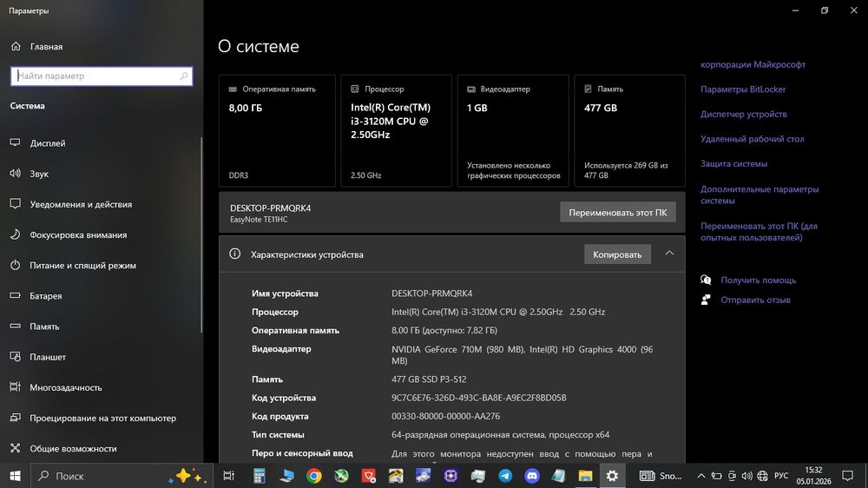868x488 pixels.
Task: Open Дополнительные параметры системы link
Action: click(759, 195)
